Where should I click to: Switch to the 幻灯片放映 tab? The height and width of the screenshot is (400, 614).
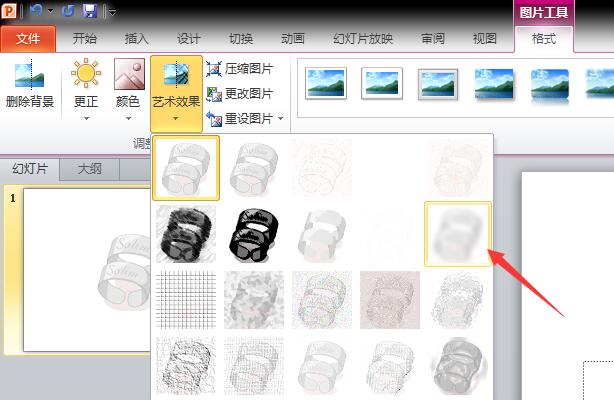pyautogui.click(x=363, y=39)
